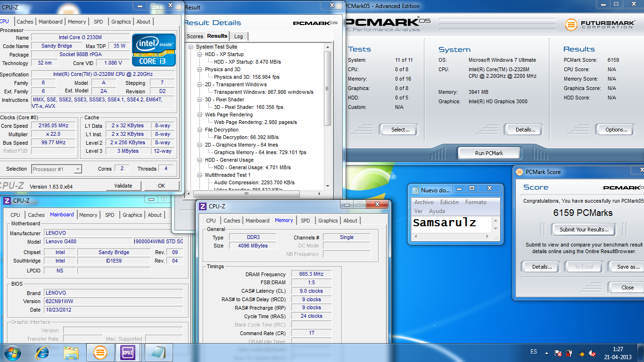
Task: Open Graphics tab in CPU-Z Memory window
Action: coord(328,221)
